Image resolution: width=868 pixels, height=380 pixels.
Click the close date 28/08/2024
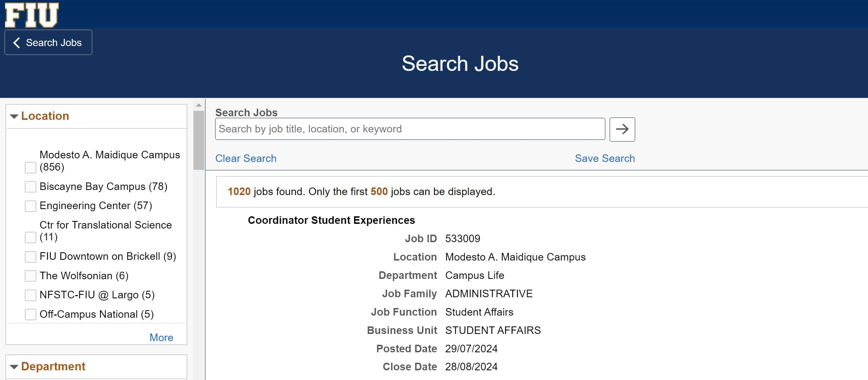pos(471,367)
